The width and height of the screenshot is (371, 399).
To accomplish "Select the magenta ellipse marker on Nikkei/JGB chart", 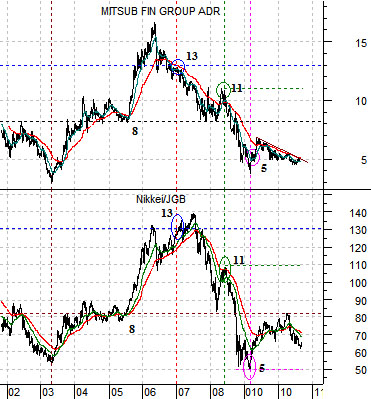I will (249, 367).
